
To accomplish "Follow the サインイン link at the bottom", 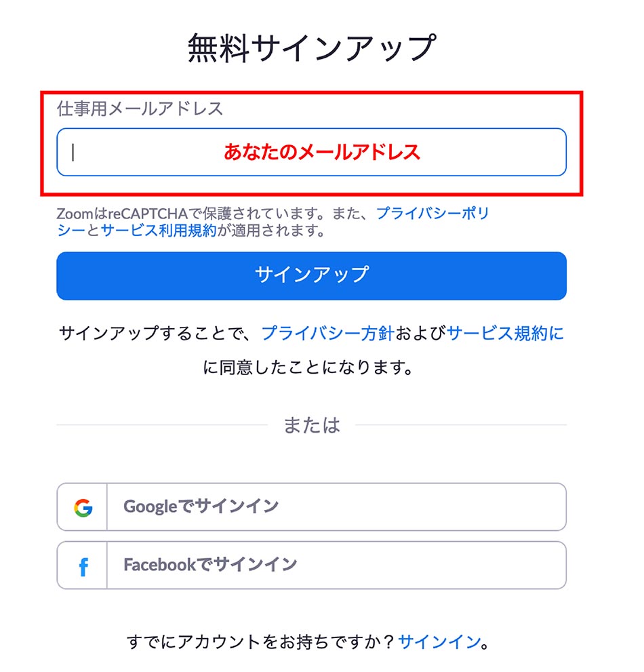I will [x=439, y=641].
